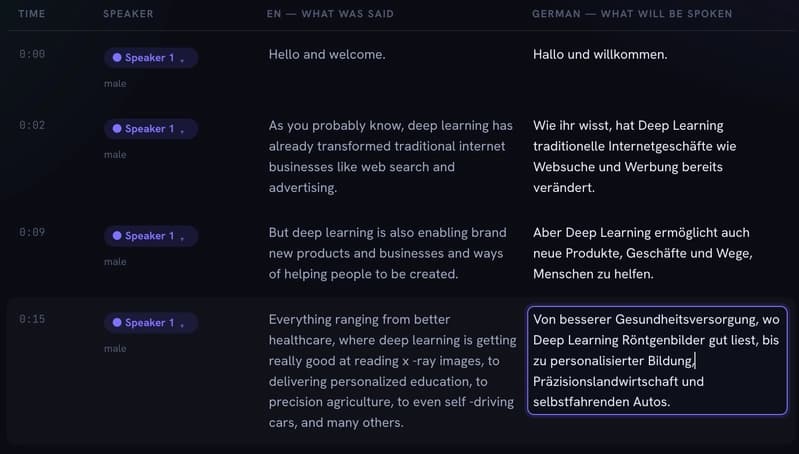Expand the Speaker 1 selector at 0:15
Screen dimensions: 799x454
[x=151, y=323]
